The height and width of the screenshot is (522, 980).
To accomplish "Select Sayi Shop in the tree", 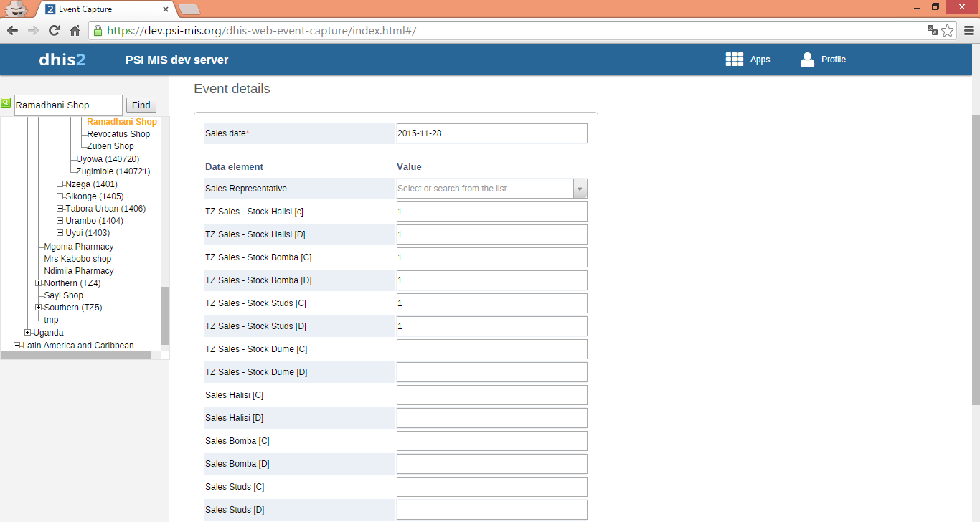I will click(x=63, y=295).
